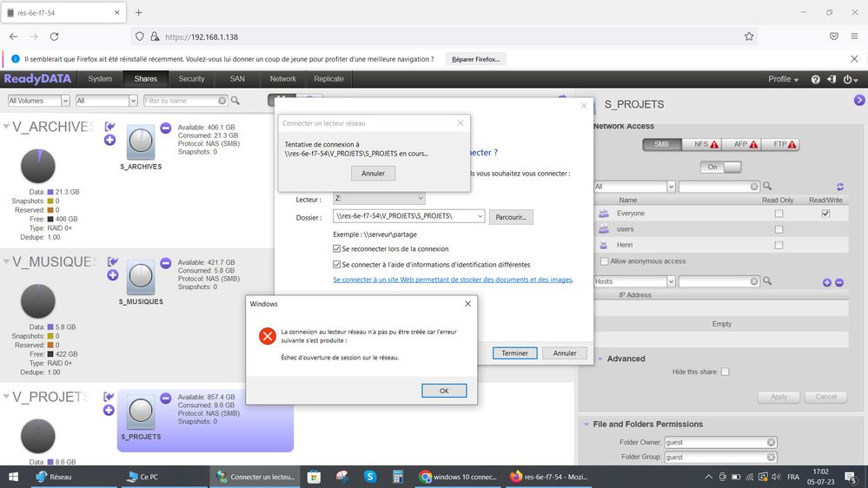Switch to the Security tab
This screenshot has width=868, height=488.
pyautogui.click(x=191, y=79)
